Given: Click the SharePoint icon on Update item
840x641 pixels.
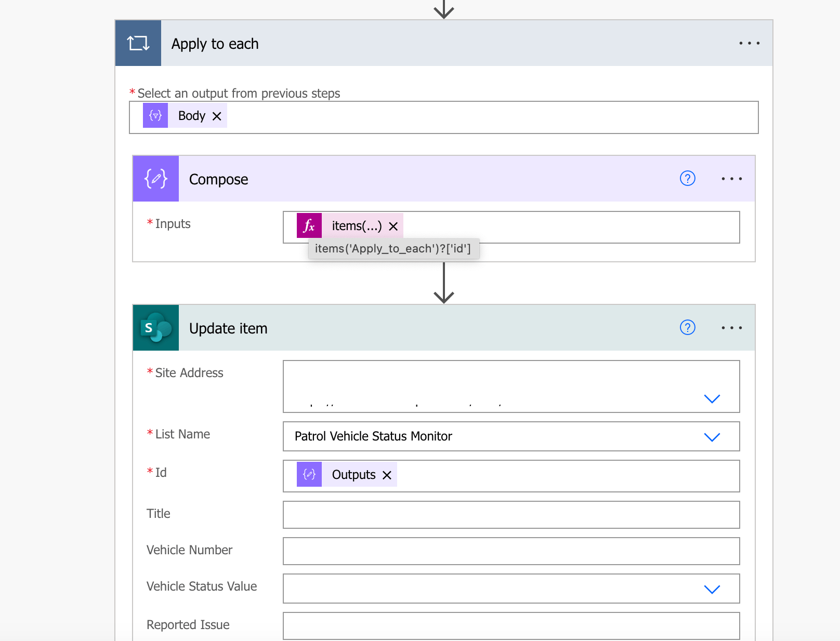Looking at the screenshot, I should click(155, 328).
